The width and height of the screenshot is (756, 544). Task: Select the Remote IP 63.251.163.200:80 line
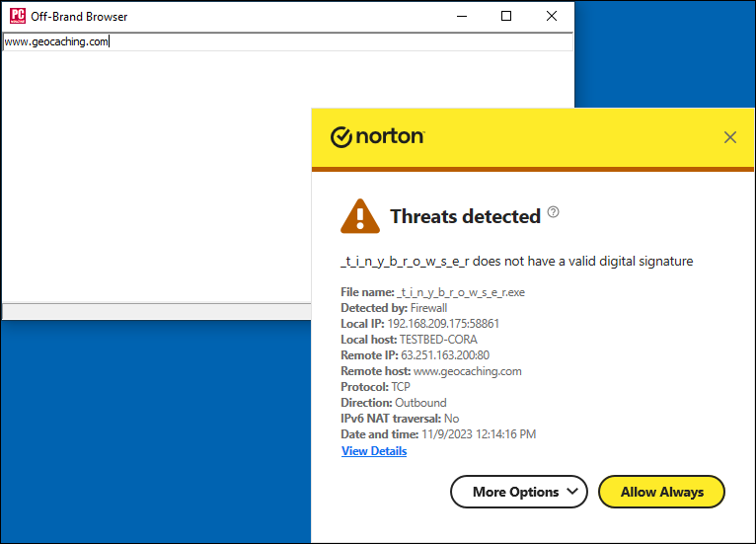click(416, 355)
